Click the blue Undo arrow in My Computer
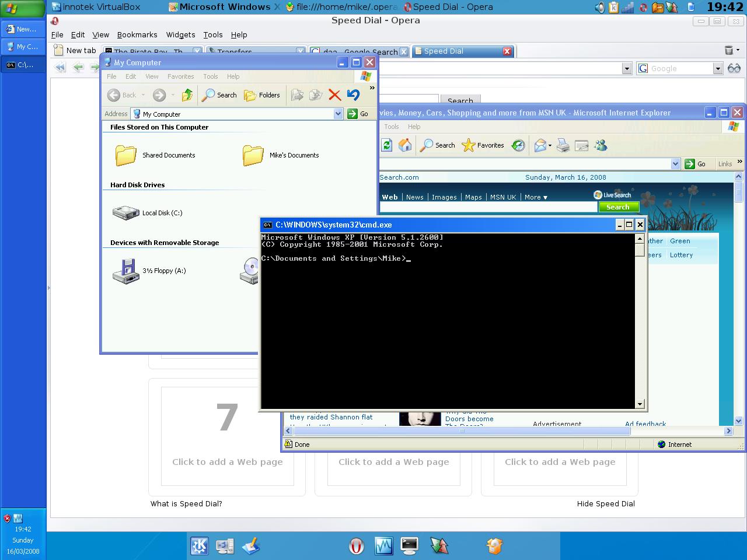 click(x=353, y=95)
